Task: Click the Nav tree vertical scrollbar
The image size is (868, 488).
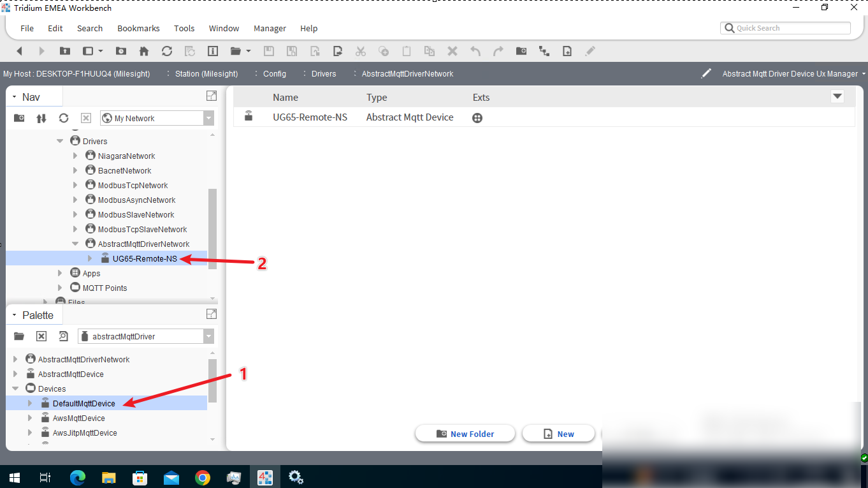Action: (x=213, y=228)
